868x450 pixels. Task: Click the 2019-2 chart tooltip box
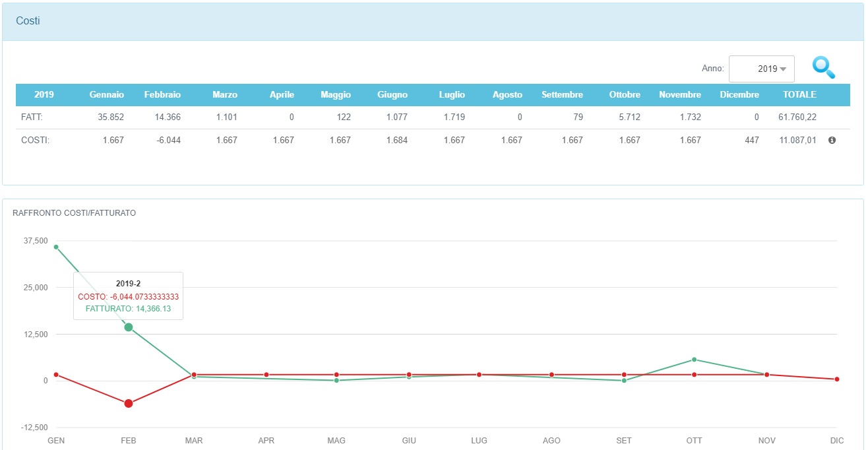pyautogui.click(x=128, y=296)
